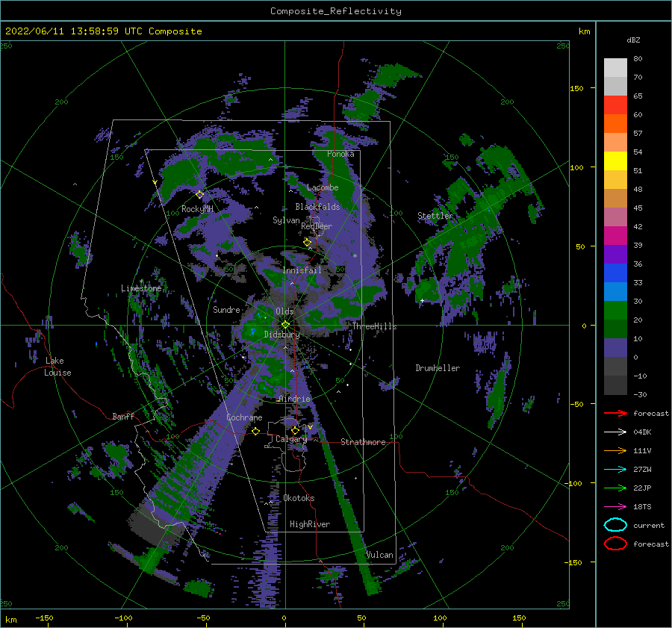672x628 pixels.
Task: Click the Okotoks label
Action: (299, 498)
